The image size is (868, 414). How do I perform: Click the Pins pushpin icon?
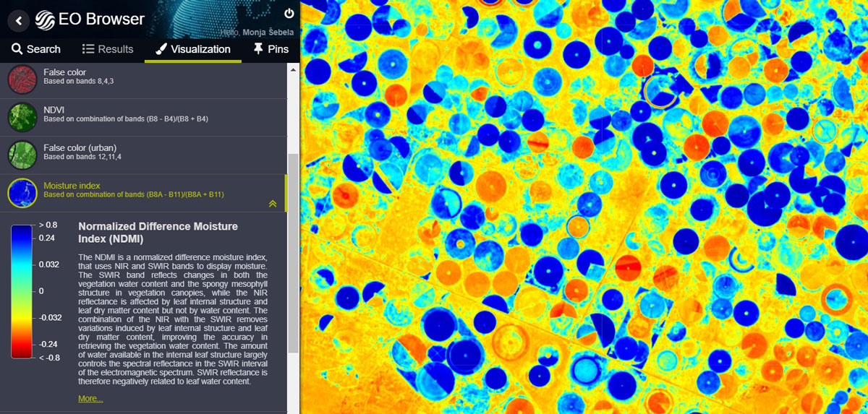pyautogui.click(x=258, y=49)
